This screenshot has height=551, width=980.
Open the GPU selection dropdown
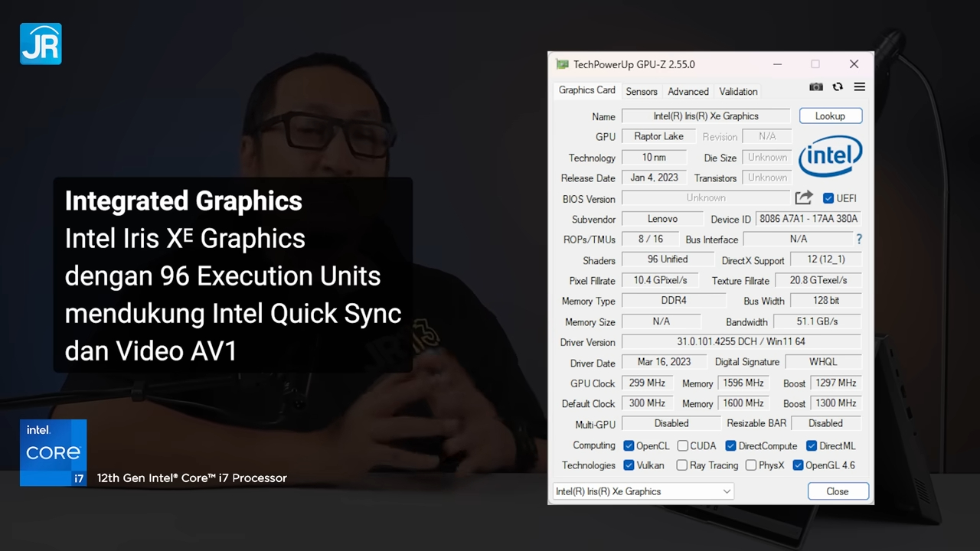pyautogui.click(x=643, y=491)
